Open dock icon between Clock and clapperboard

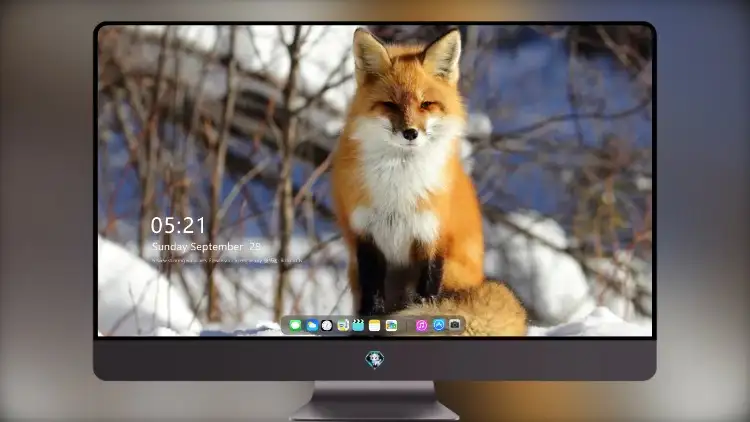[x=343, y=326]
